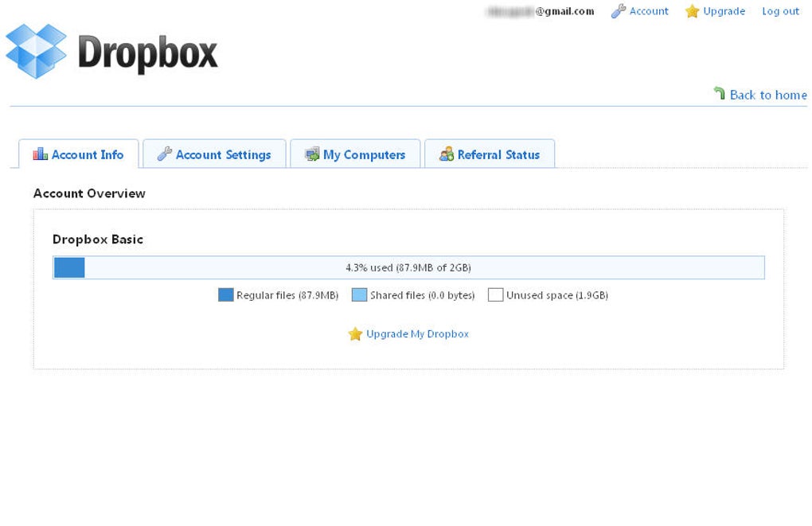
Task: Open the Account Settings tab
Action: pos(214,154)
